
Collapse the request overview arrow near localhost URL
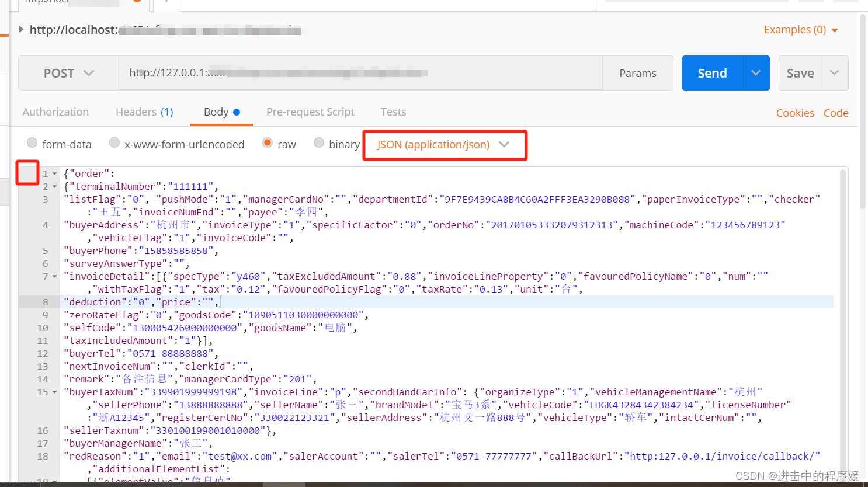[22, 29]
